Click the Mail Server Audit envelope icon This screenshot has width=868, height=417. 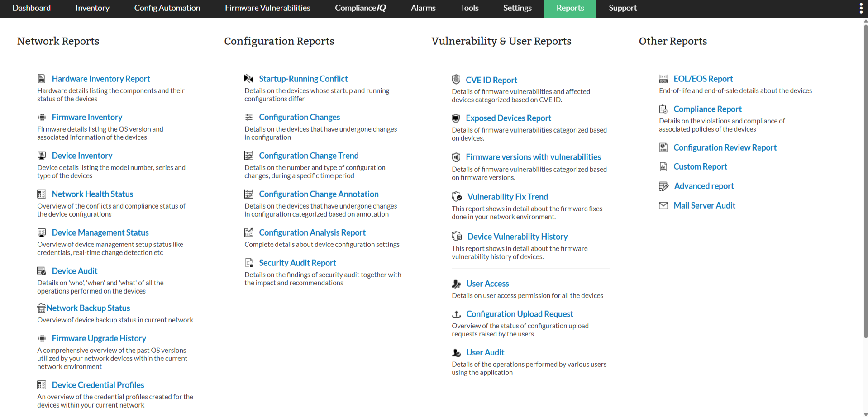click(663, 206)
